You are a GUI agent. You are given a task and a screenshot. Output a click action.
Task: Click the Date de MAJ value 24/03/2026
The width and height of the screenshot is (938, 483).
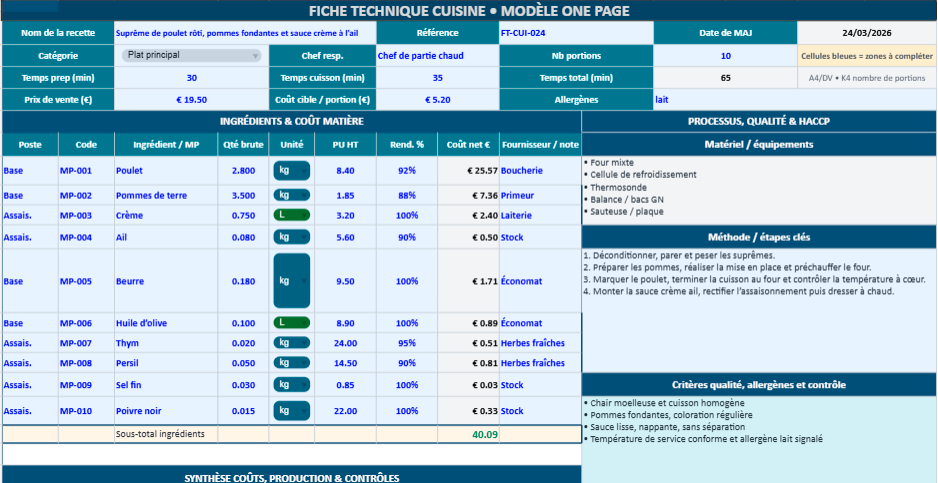(867, 33)
